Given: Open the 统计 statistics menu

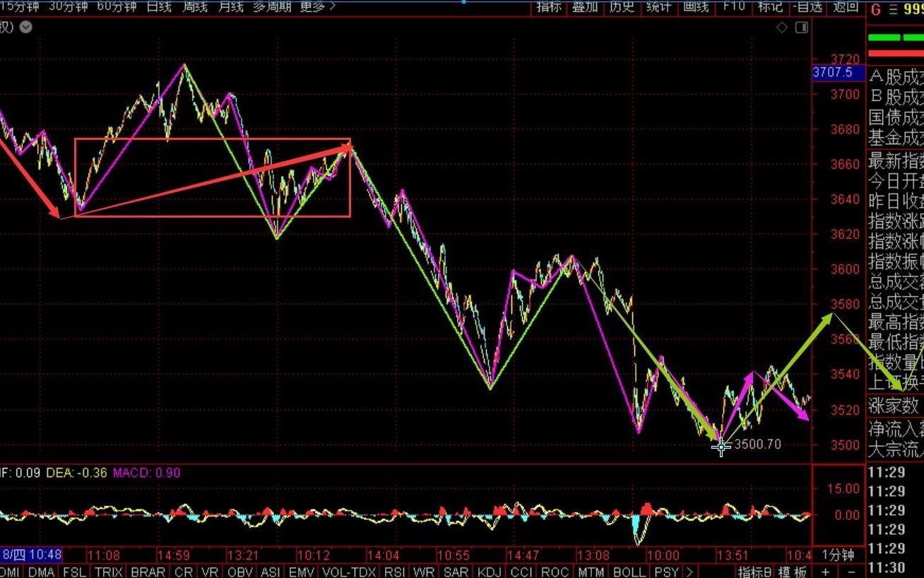Looking at the screenshot, I should click(659, 6).
